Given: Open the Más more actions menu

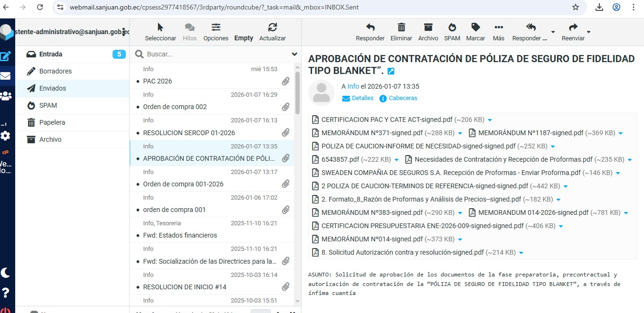Looking at the screenshot, I should (498, 28).
